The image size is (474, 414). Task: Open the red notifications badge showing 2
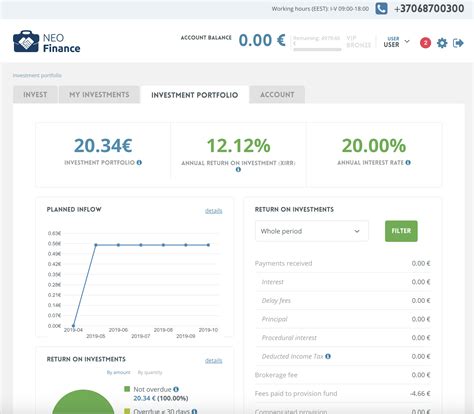pyautogui.click(x=425, y=43)
